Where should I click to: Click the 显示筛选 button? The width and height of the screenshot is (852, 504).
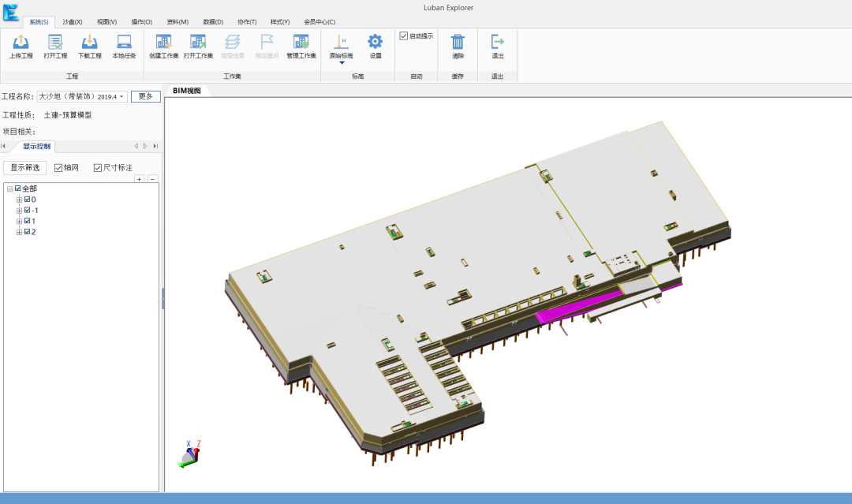[x=25, y=168]
